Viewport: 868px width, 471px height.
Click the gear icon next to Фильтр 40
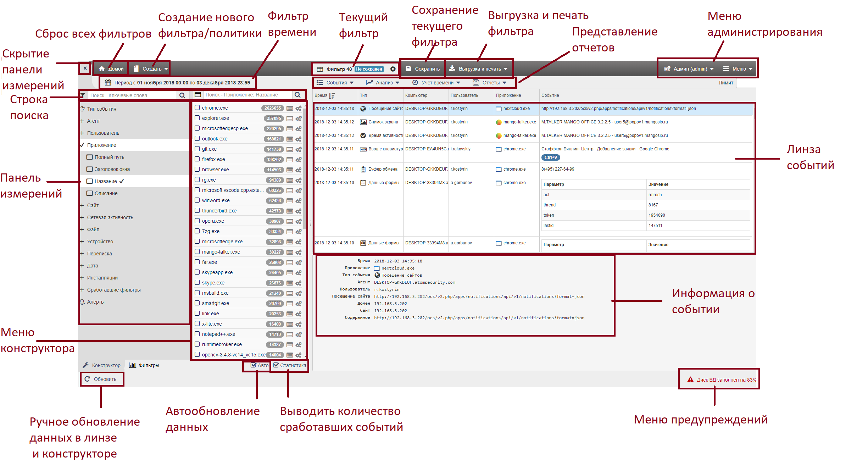coord(393,69)
